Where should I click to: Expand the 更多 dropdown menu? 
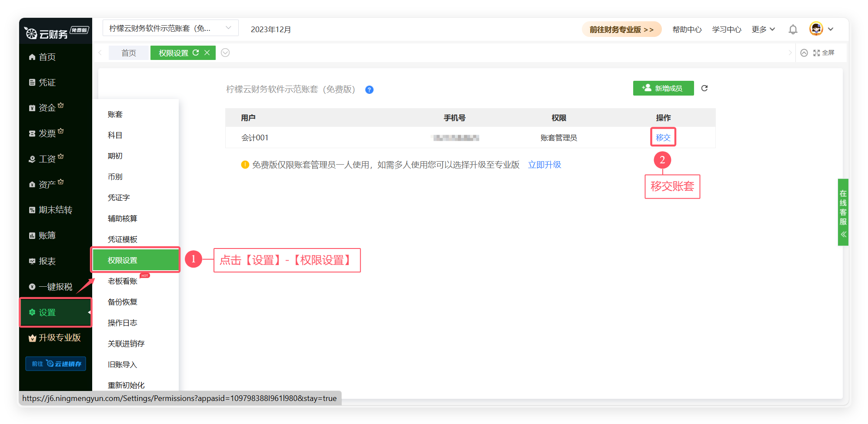[763, 30]
